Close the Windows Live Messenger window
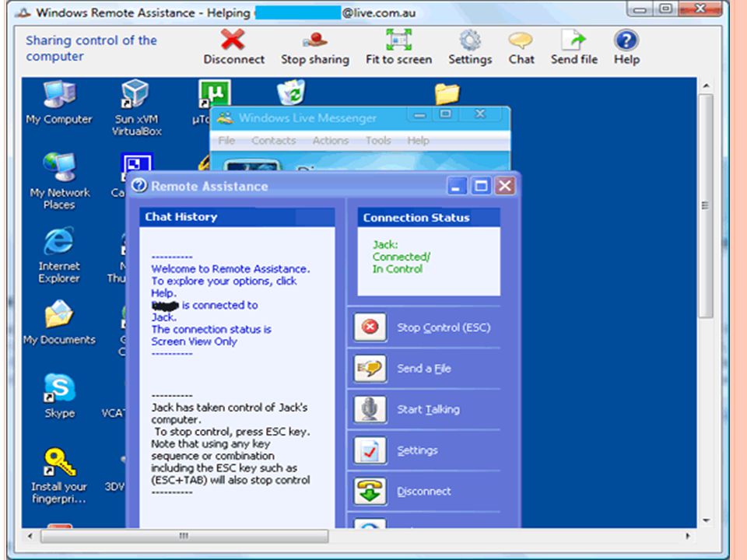The height and width of the screenshot is (560, 747). (480, 114)
